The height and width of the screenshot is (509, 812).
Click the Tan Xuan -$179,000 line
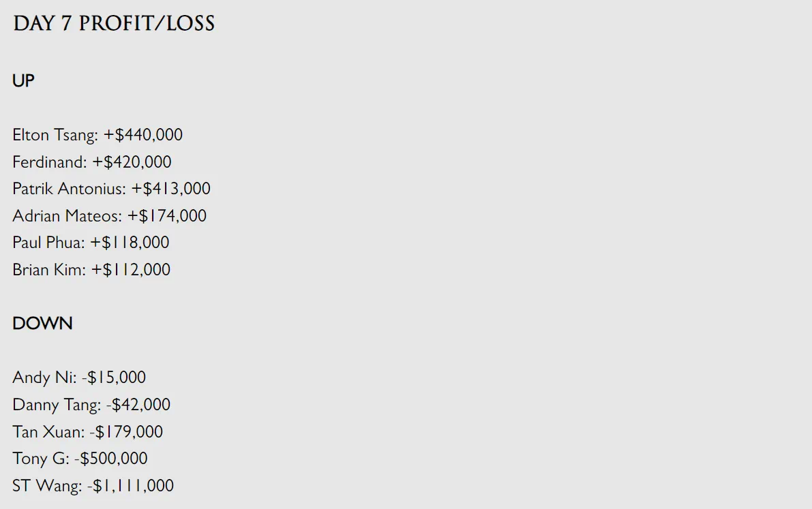tap(87, 431)
